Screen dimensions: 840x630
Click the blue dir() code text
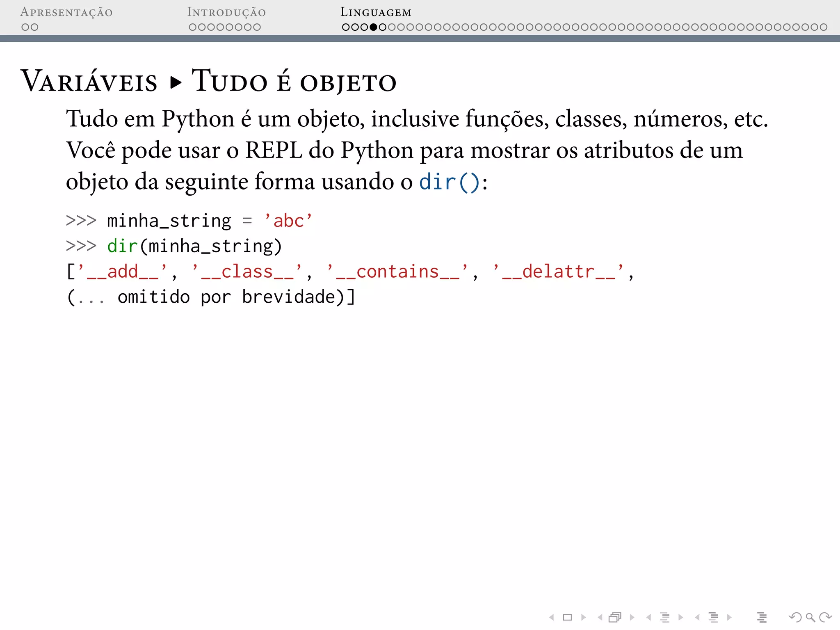pyautogui.click(x=449, y=182)
